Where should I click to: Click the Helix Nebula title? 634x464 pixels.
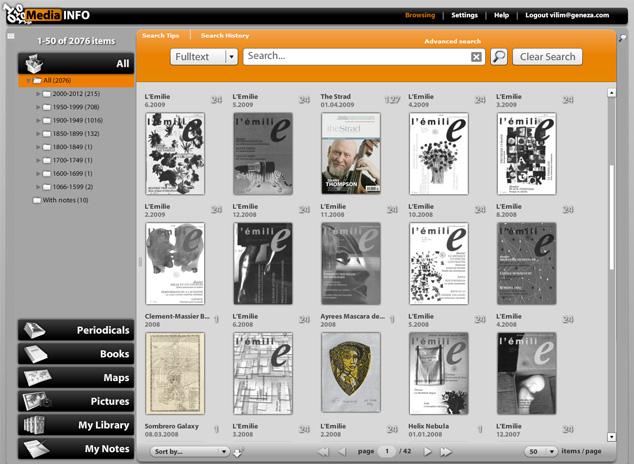click(428, 426)
